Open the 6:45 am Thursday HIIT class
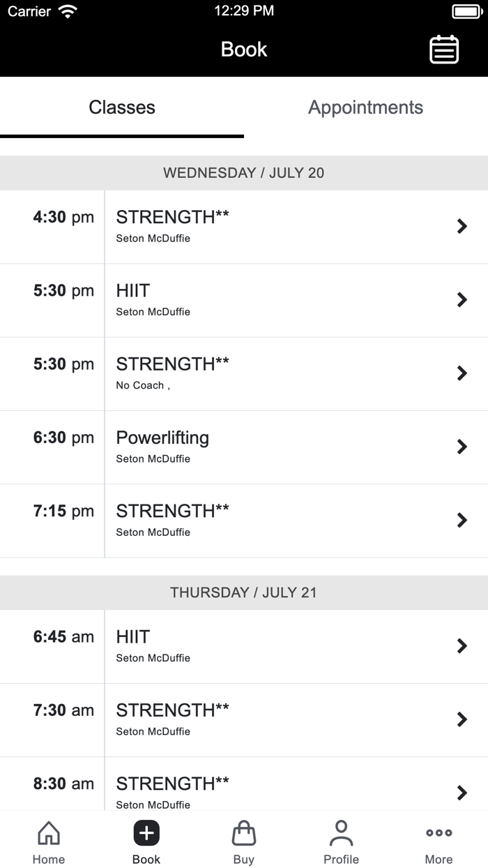Screen dimensions: 488x868 click(x=462, y=645)
